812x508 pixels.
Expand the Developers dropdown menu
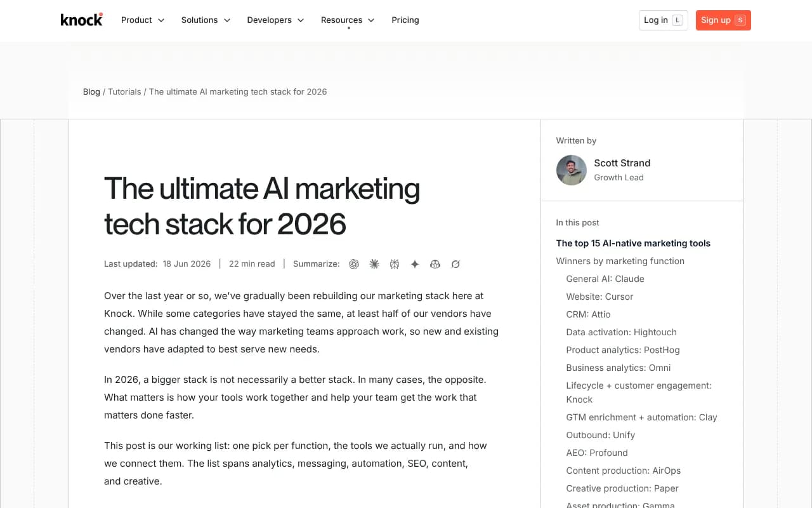click(275, 20)
